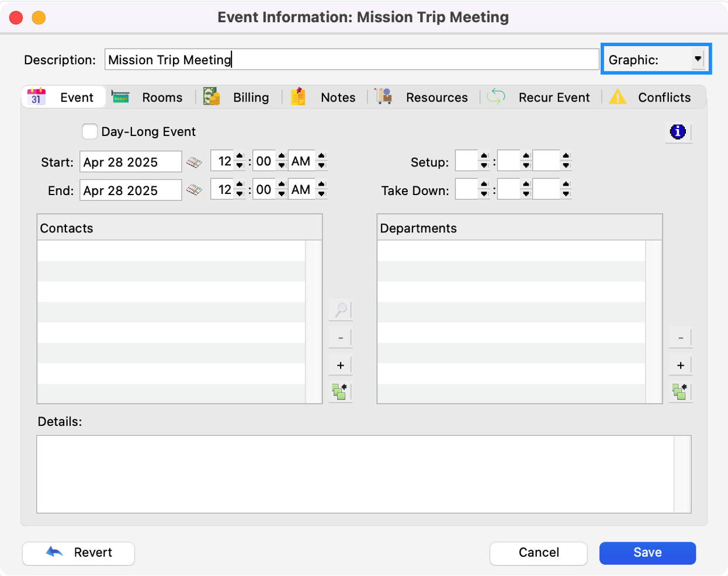Switch to the Rooms tab
This screenshot has height=576, width=728.
pyautogui.click(x=148, y=97)
